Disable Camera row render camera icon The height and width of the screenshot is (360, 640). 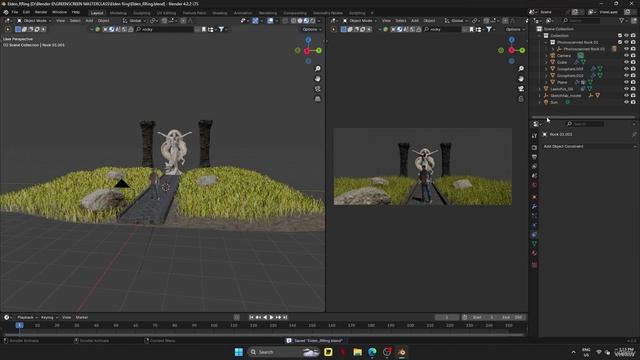633,56
